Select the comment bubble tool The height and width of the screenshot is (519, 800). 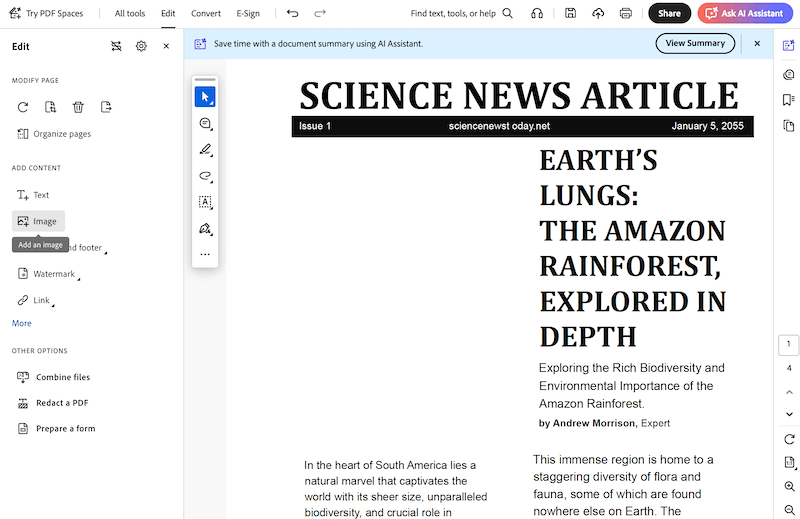205,123
